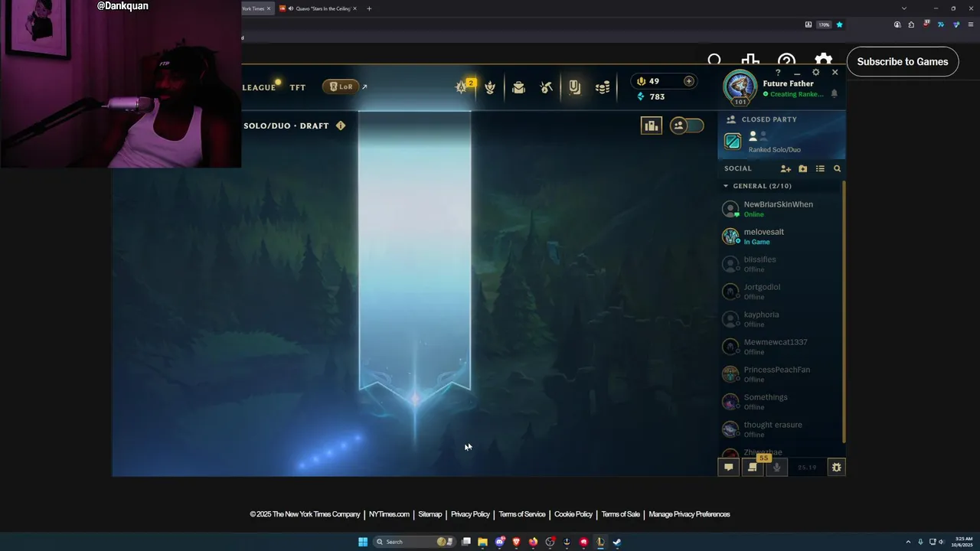
Task: Toggle the party open/closed switch
Action: [687, 126]
